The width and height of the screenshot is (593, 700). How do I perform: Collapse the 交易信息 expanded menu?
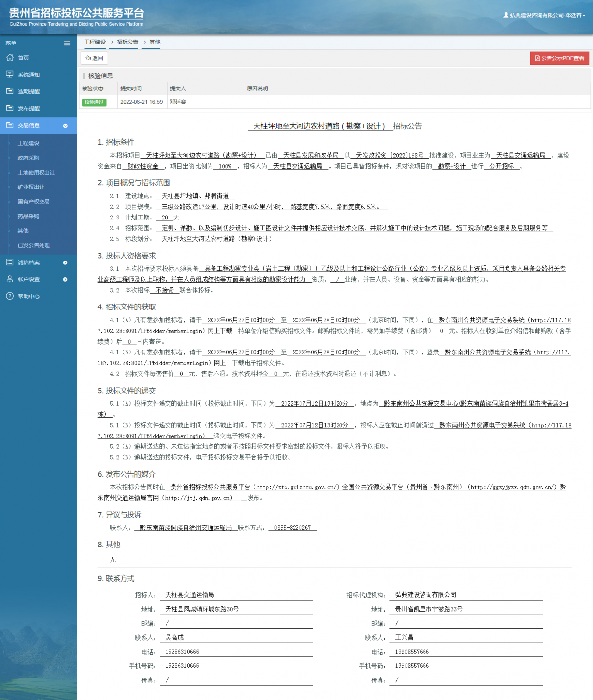65,126
